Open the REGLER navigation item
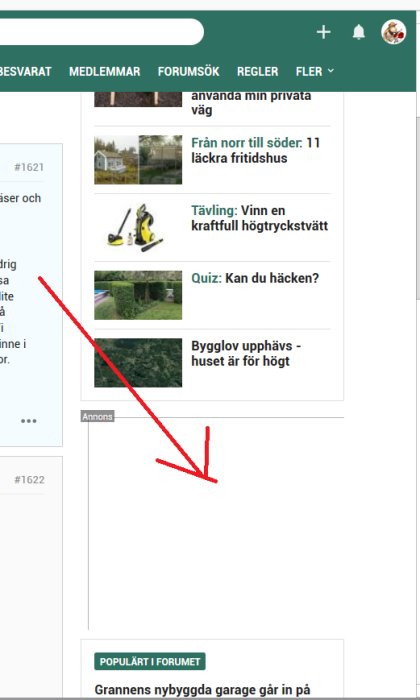This screenshot has height=700, width=420. 258,71
